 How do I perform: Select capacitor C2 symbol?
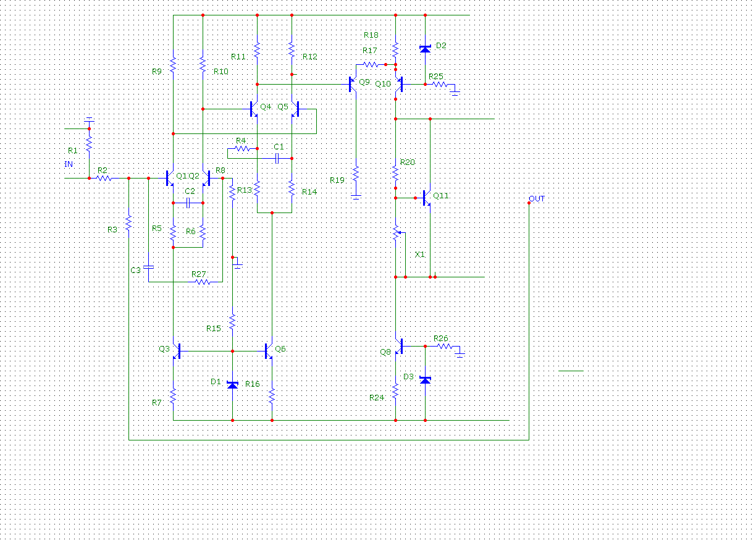tap(189, 203)
